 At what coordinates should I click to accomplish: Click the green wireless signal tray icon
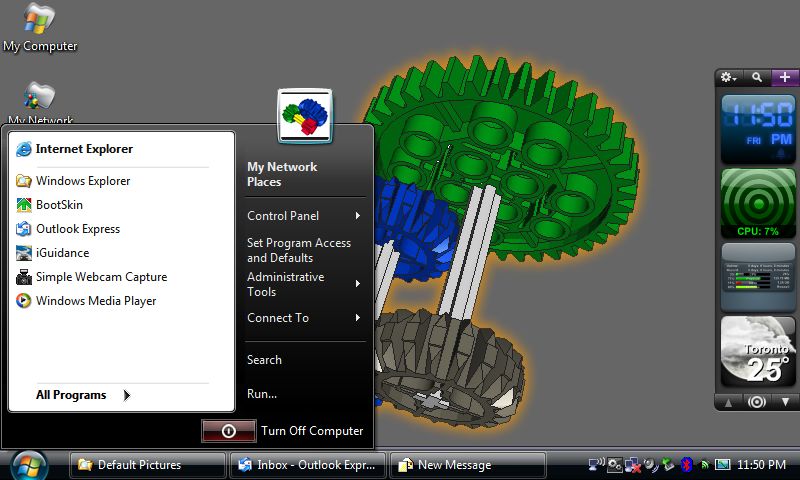(705, 465)
